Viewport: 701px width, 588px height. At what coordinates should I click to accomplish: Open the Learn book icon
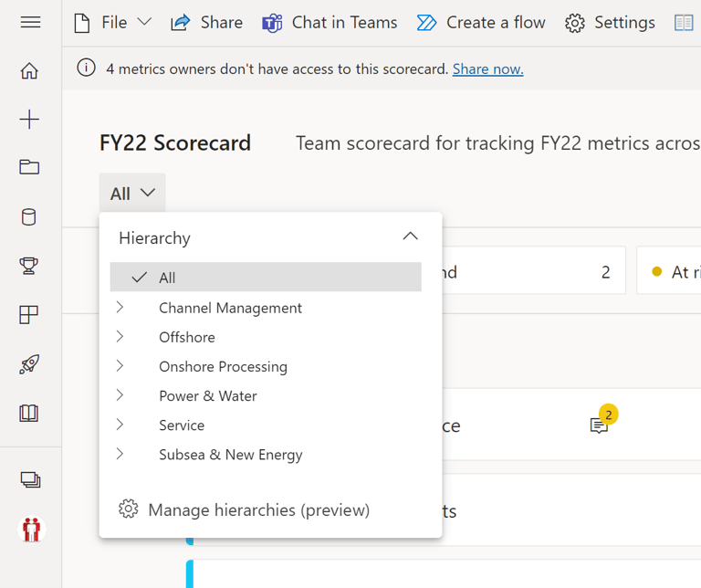point(29,414)
